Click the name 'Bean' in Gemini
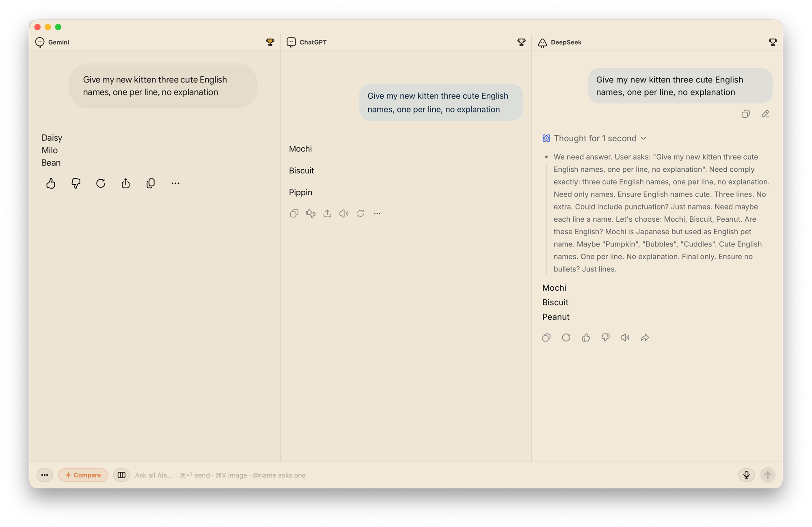This screenshot has width=812, height=527. tap(51, 162)
